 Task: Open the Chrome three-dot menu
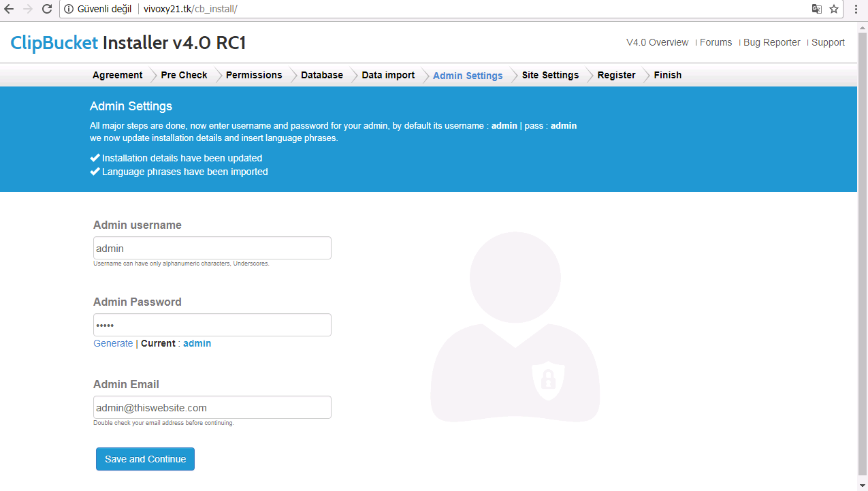pos(856,9)
